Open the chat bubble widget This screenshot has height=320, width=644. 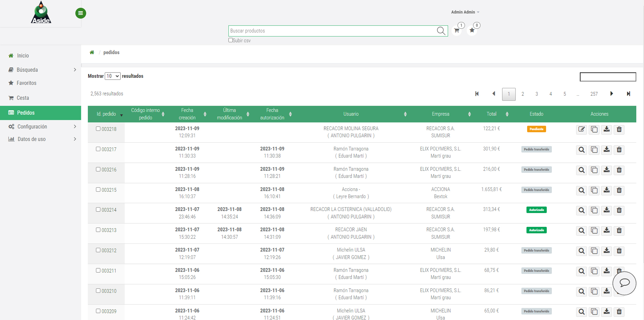[x=624, y=283]
